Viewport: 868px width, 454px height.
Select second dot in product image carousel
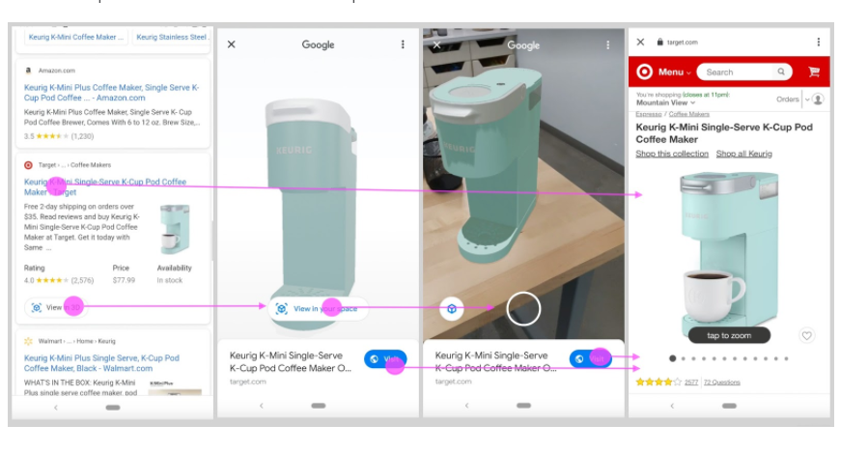[x=684, y=358]
